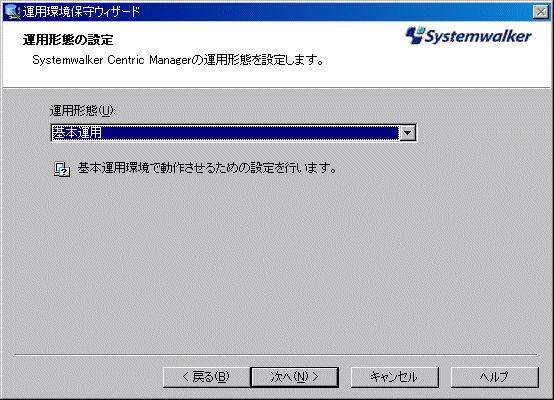The width and height of the screenshot is (554, 400).
Task: Go back with 戻る(B) button
Action: 206,377
